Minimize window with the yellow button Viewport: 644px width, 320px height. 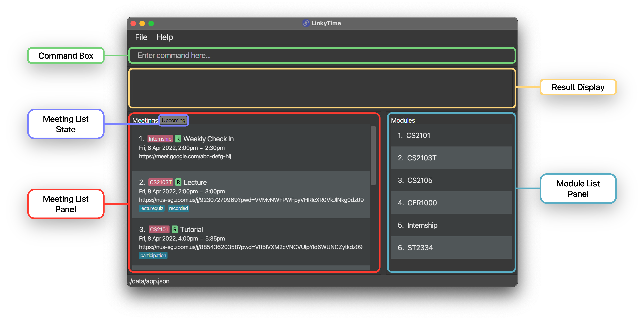coord(142,24)
